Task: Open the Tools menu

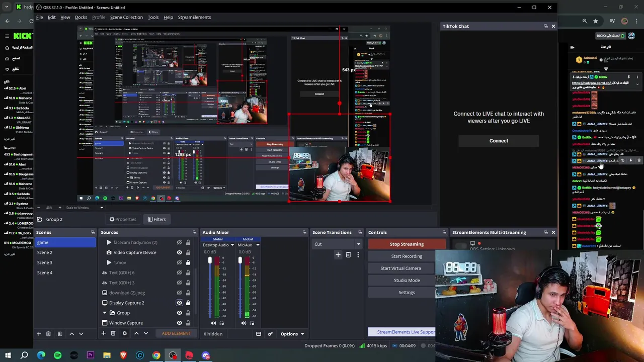Action: (x=153, y=17)
